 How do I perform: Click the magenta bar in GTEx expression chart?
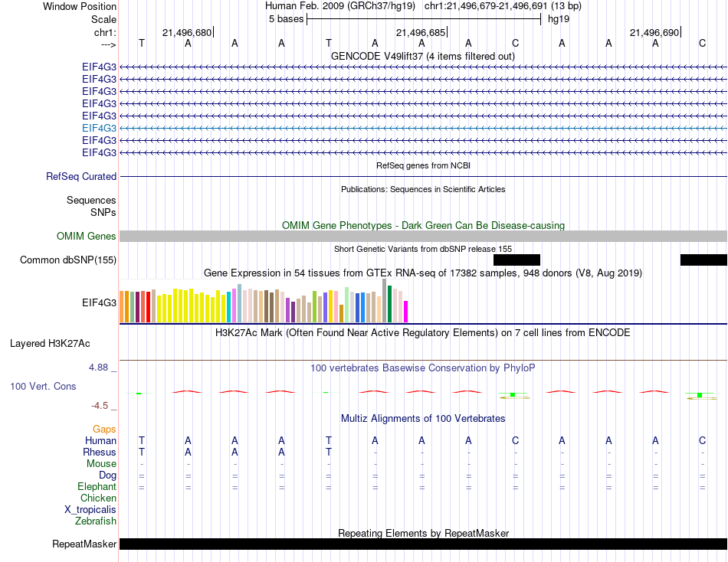tap(405, 312)
